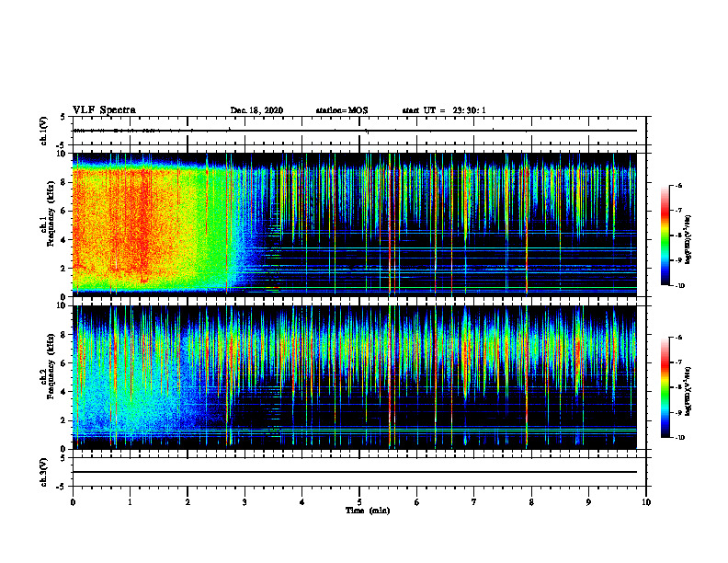Click the "station=MOS" header label
This screenshot has height=563, width=728.
342,110
